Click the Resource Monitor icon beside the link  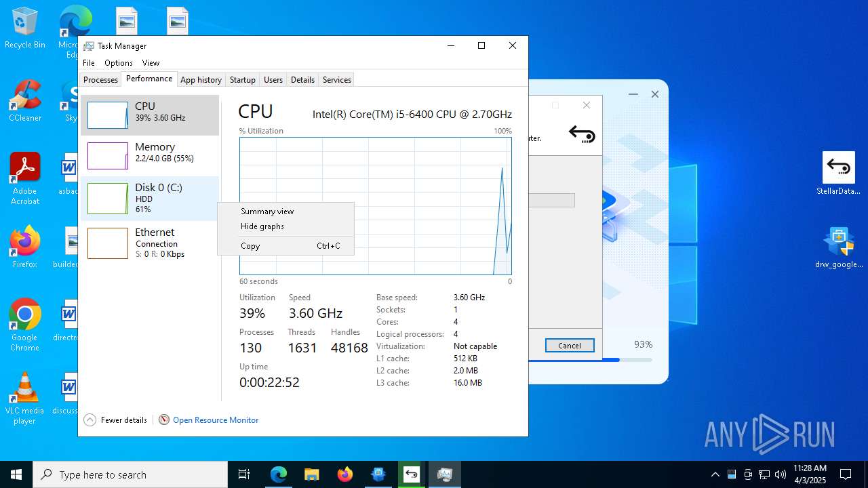(x=163, y=420)
